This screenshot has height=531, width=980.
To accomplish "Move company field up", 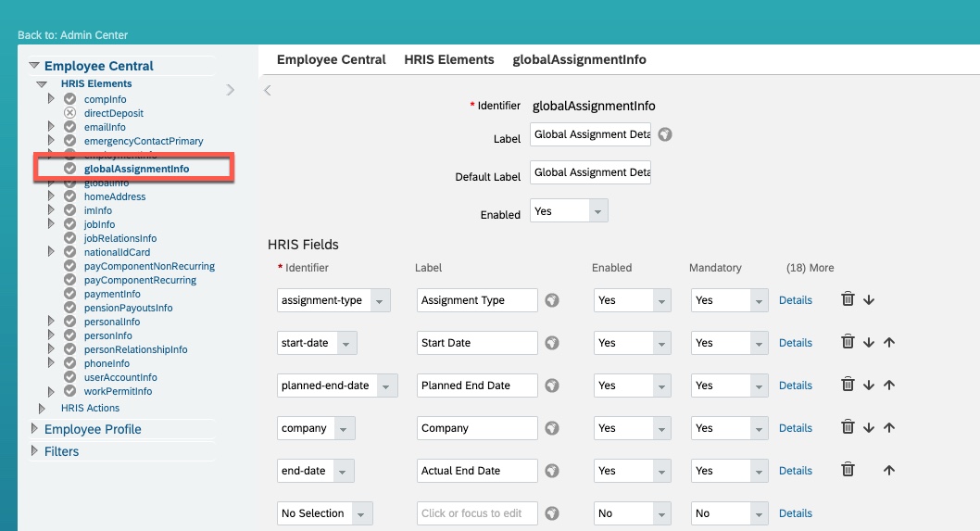I will (x=889, y=428).
